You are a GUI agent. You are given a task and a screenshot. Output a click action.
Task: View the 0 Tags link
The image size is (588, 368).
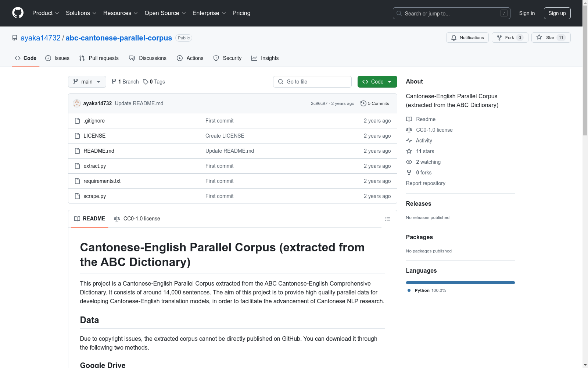click(154, 82)
